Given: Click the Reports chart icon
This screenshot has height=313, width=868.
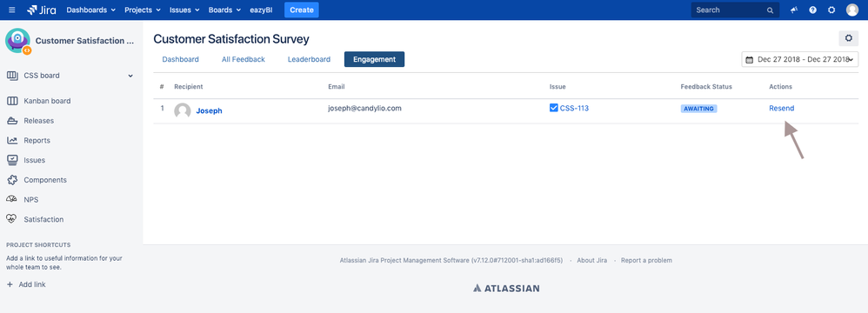Looking at the screenshot, I should tap(12, 141).
